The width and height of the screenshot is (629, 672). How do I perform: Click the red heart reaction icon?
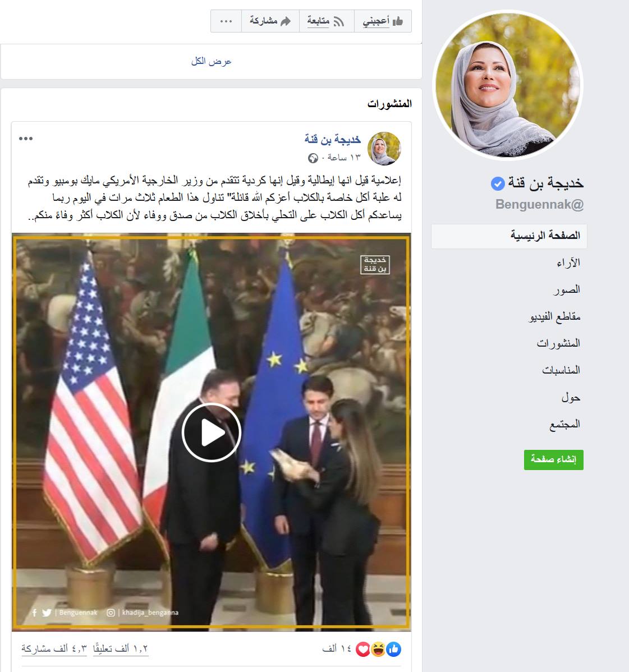coord(362,650)
